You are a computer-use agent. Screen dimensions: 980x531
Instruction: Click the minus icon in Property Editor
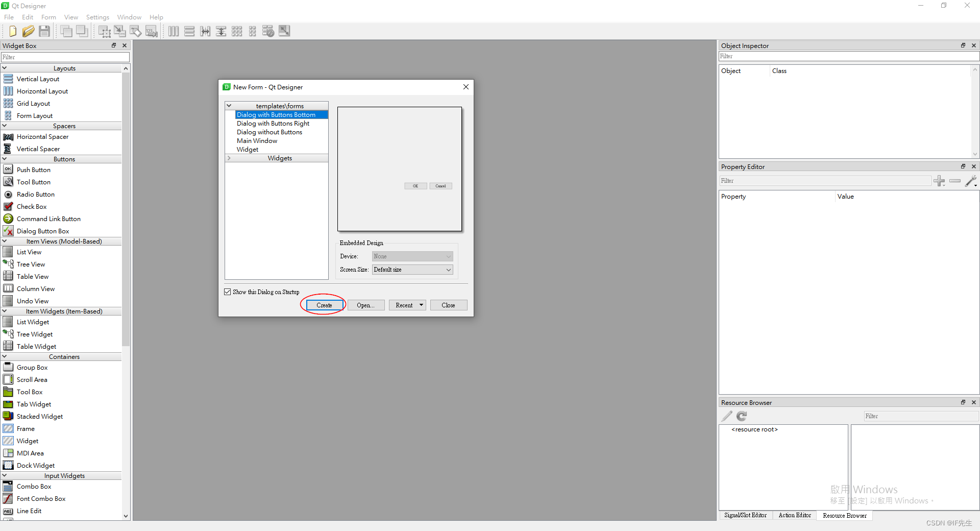pyautogui.click(x=955, y=181)
